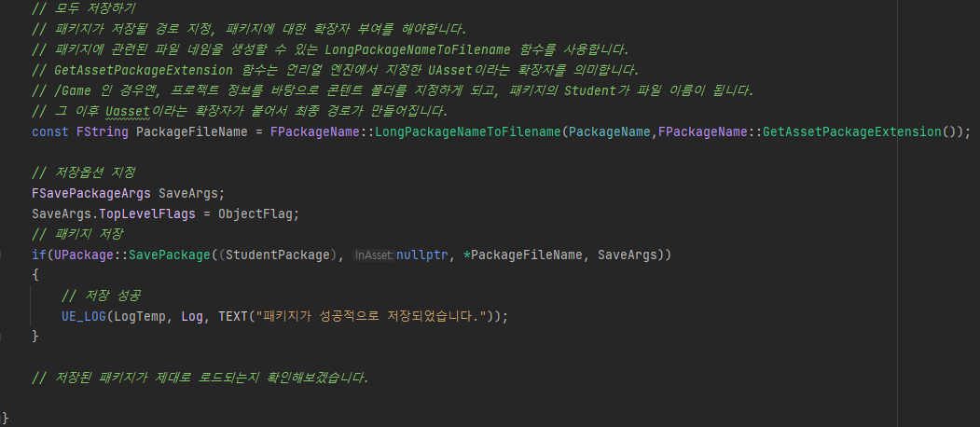Click the 'FSavePackageArgs' type name
This screenshot has height=427, width=980.
coord(91,193)
